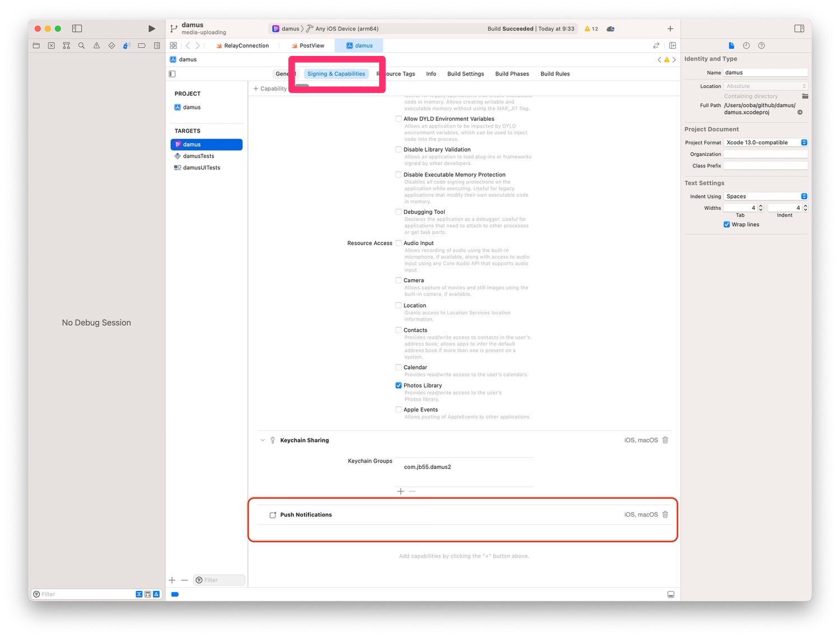This screenshot has height=638, width=840.
Task: Enable Contacts resource access checkbox
Action: click(399, 330)
